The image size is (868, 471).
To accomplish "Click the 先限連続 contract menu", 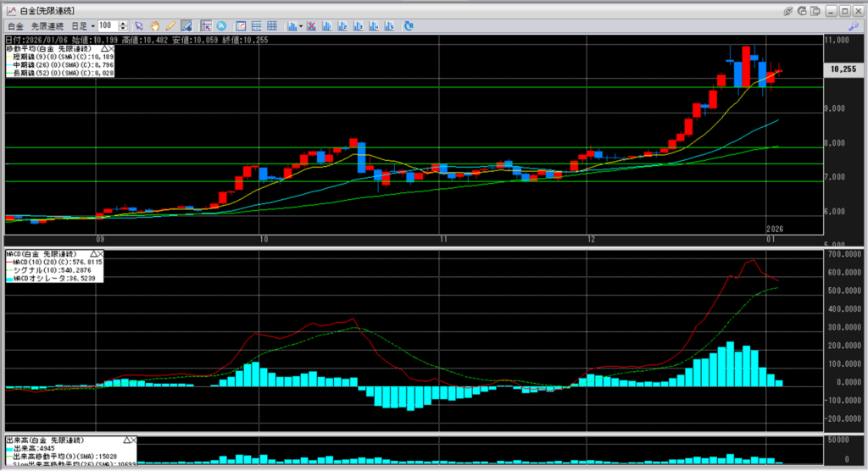I will (47, 26).
